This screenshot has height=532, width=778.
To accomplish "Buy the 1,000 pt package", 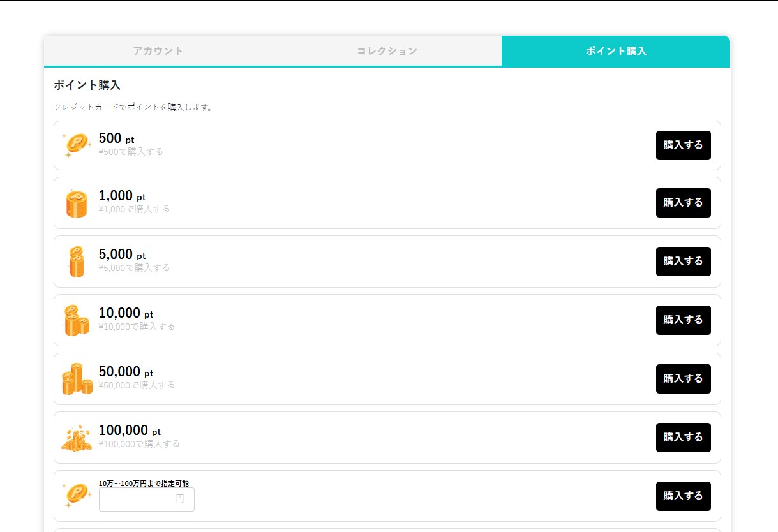I will coord(683,203).
